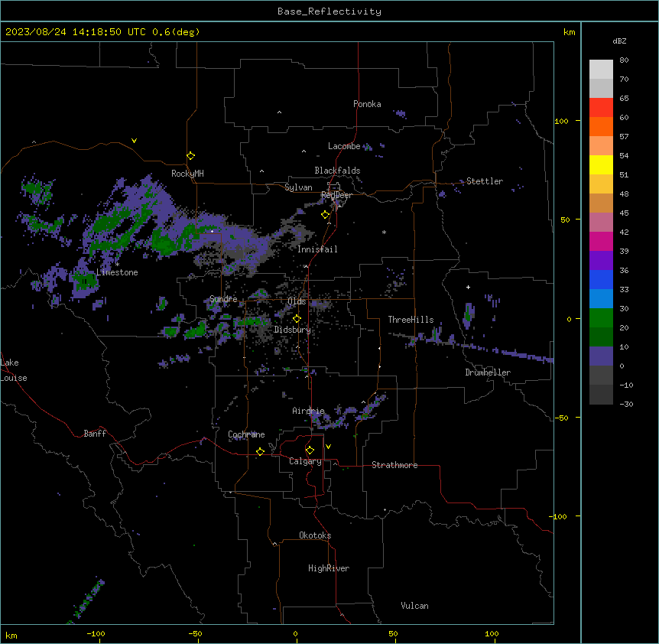Click the Base_Reflectivity title
659x644 pixels.
329,11
